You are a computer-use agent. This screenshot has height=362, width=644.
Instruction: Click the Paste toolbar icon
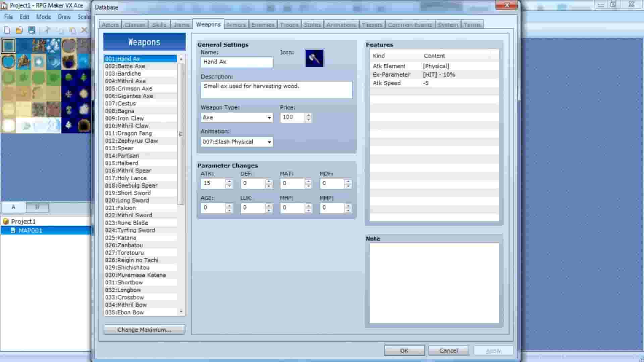tap(73, 30)
